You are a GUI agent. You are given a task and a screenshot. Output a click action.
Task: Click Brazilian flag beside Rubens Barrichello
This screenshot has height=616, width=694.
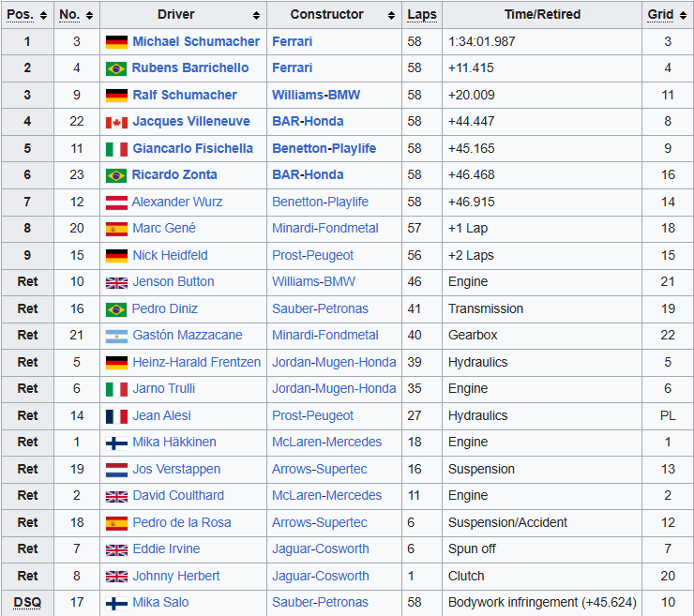tap(116, 68)
